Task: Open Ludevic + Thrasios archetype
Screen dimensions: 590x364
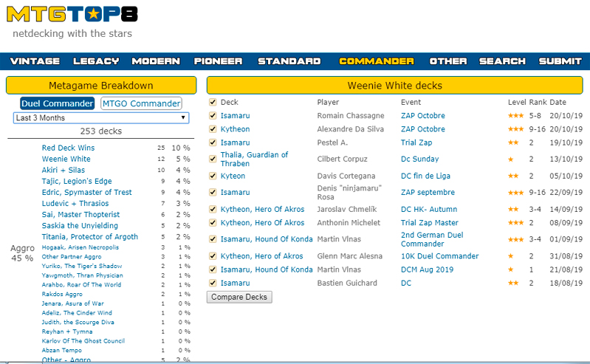Action: point(75,203)
